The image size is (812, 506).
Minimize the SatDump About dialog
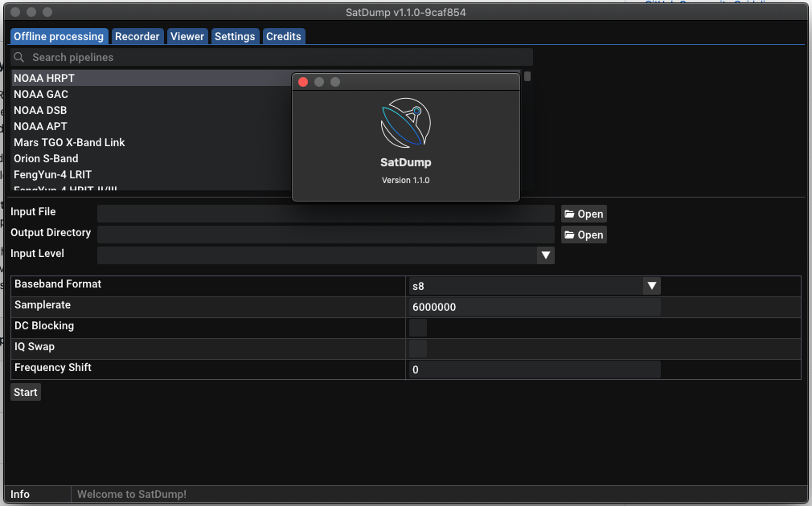[319, 82]
